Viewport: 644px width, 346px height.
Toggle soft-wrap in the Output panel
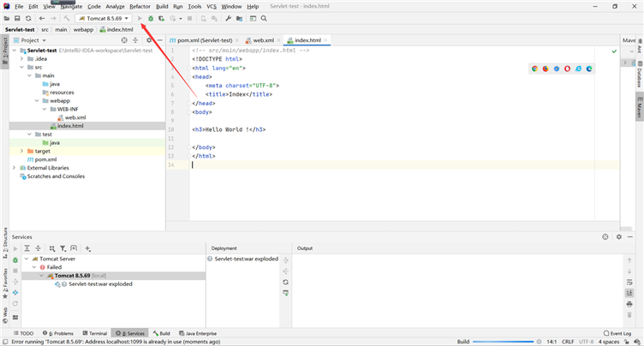pyautogui.click(x=629, y=283)
